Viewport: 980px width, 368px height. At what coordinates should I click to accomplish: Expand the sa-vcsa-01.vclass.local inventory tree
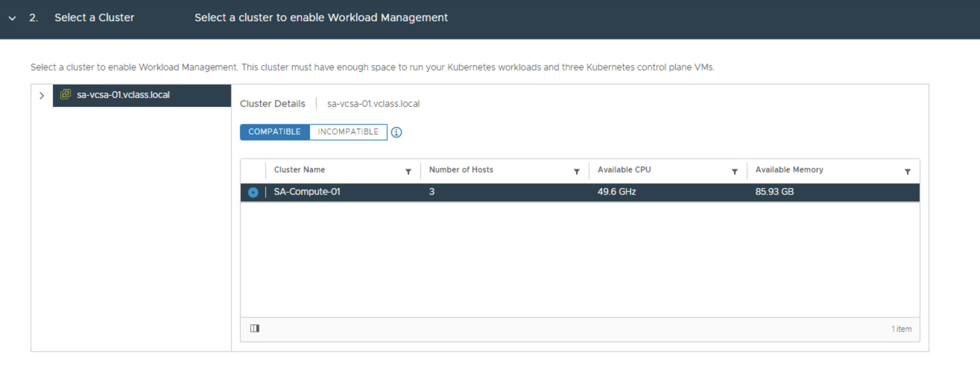42,95
